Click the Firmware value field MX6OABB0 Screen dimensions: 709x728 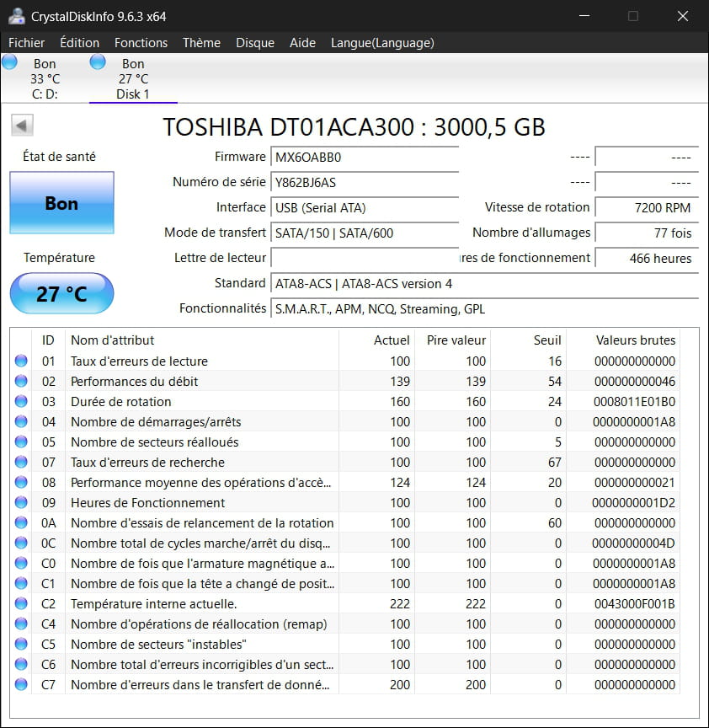[x=365, y=158]
